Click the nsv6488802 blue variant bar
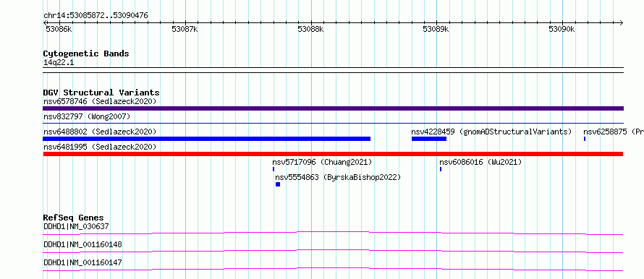The width and height of the screenshot is (644, 279). [207, 139]
